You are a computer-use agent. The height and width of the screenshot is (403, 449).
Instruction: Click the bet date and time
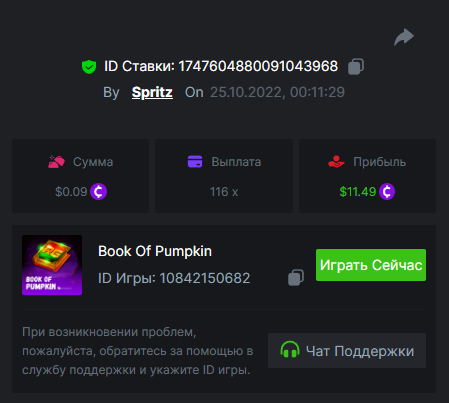coord(277,92)
